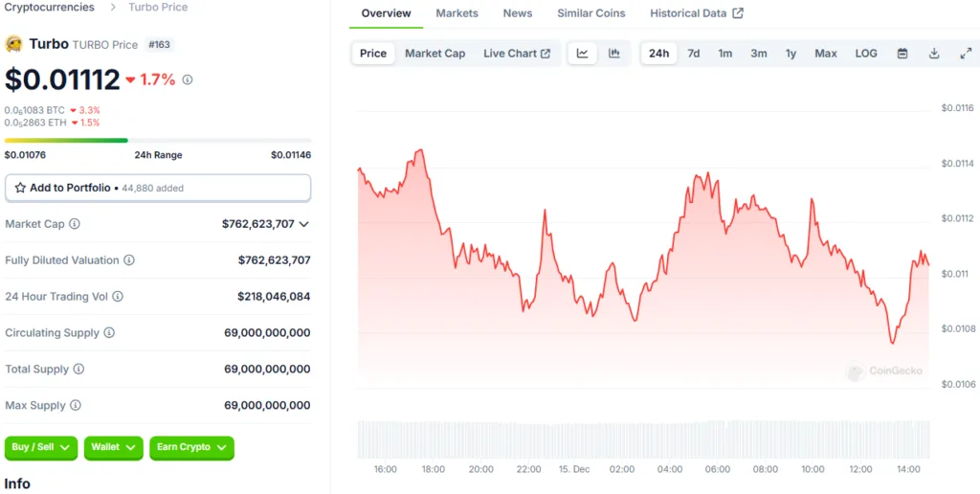980x494 pixels.
Task: Switch to the Overview tab
Action: point(387,13)
